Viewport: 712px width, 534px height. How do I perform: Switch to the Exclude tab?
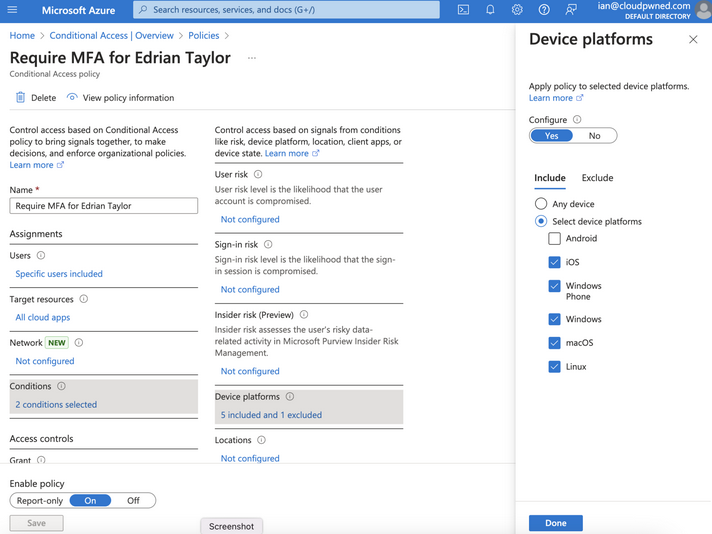597,178
